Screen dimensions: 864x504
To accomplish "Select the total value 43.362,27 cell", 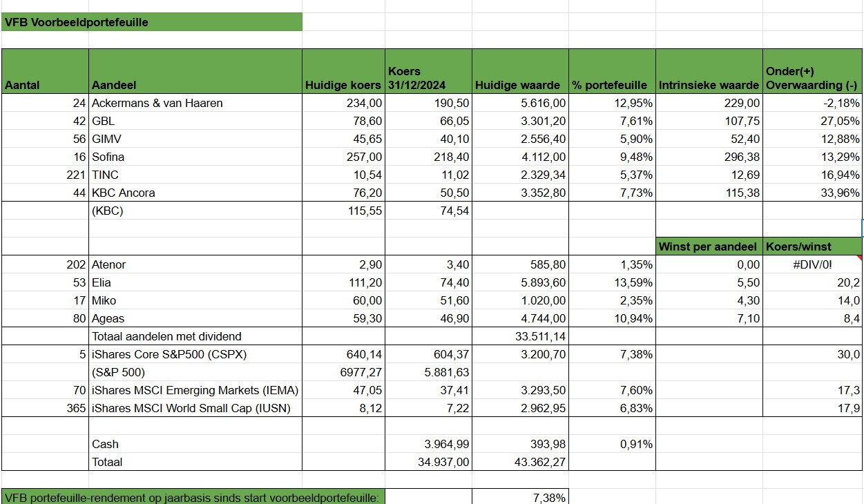I will [519, 462].
